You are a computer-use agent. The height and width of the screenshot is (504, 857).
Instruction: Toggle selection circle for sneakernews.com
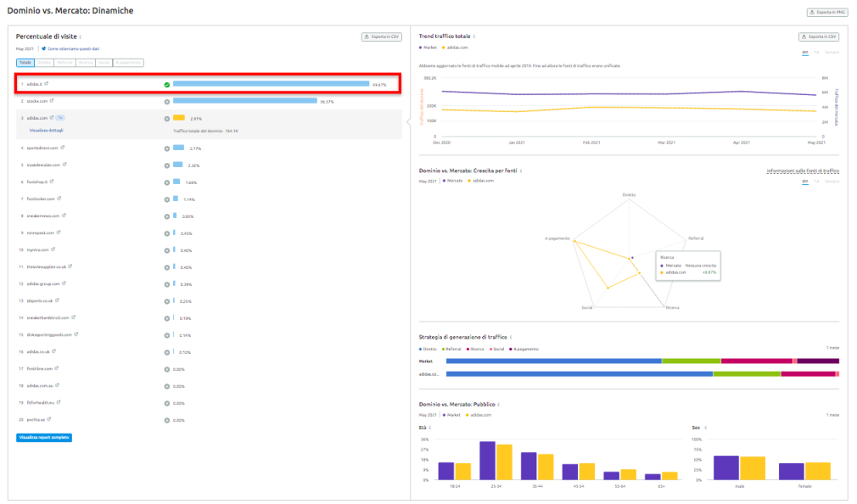[166, 216]
